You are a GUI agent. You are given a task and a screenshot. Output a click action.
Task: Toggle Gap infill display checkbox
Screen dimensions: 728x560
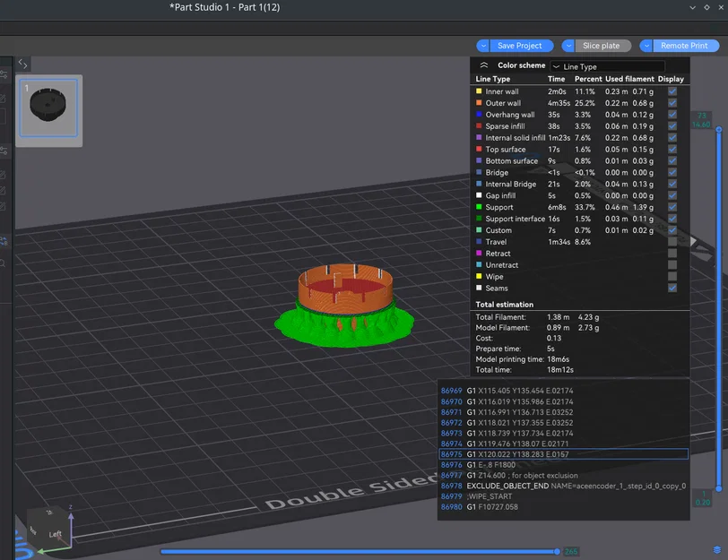pos(672,196)
